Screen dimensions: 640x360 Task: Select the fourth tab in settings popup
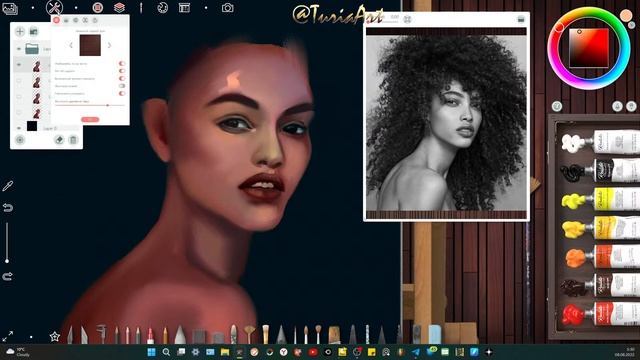(x=85, y=20)
